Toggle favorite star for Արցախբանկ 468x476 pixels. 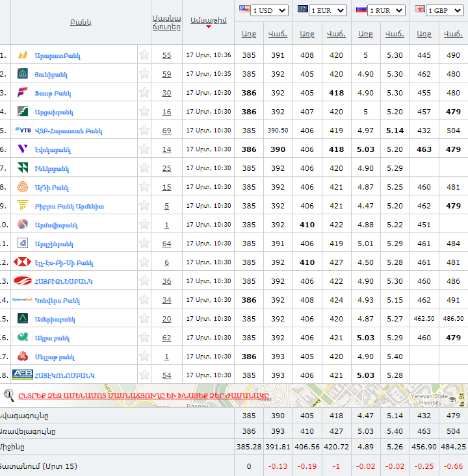tap(144, 112)
